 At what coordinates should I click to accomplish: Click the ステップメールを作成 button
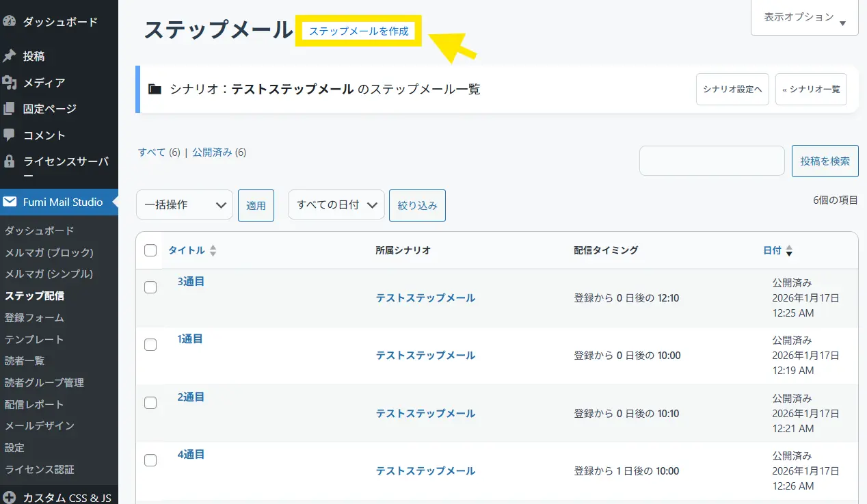click(x=358, y=31)
